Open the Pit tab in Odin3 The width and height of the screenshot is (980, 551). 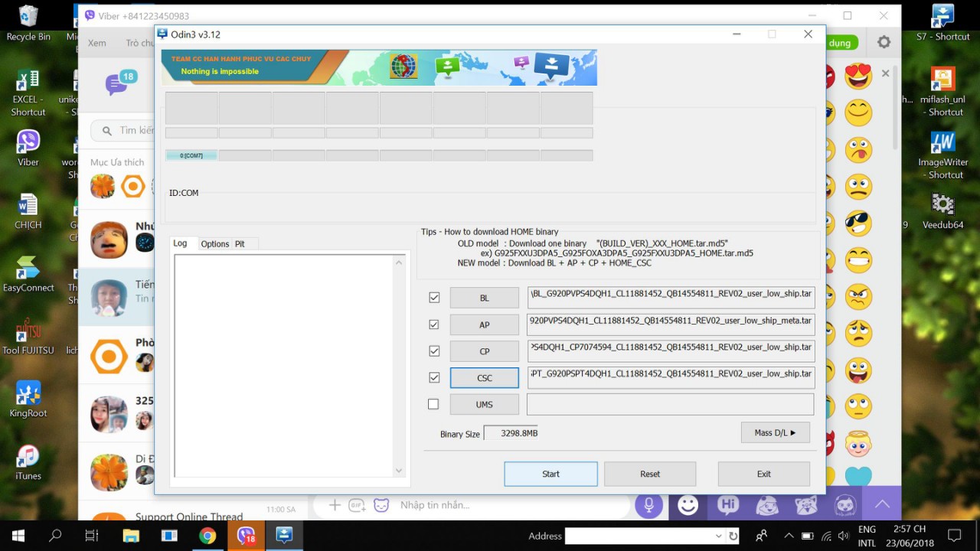[240, 244]
